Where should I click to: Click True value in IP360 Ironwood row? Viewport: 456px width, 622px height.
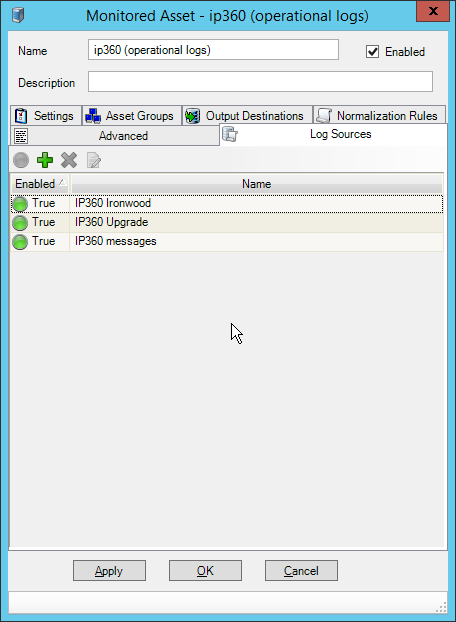pos(44,203)
